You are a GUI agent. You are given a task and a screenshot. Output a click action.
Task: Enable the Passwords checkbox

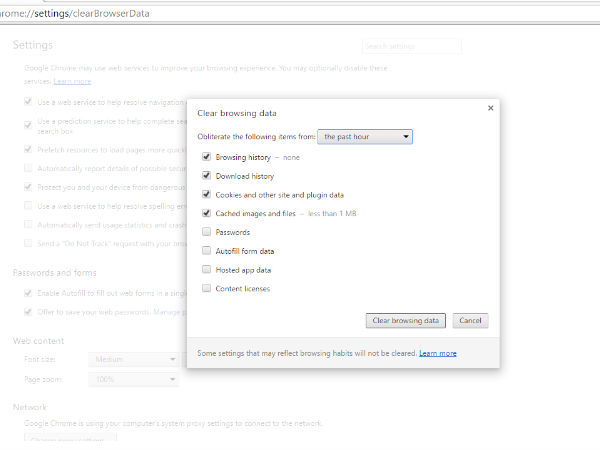tap(206, 232)
